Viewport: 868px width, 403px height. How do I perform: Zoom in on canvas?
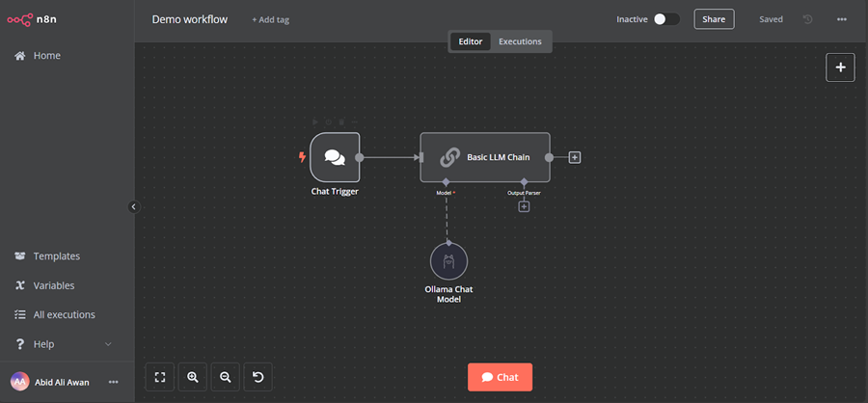coord(193,378)
